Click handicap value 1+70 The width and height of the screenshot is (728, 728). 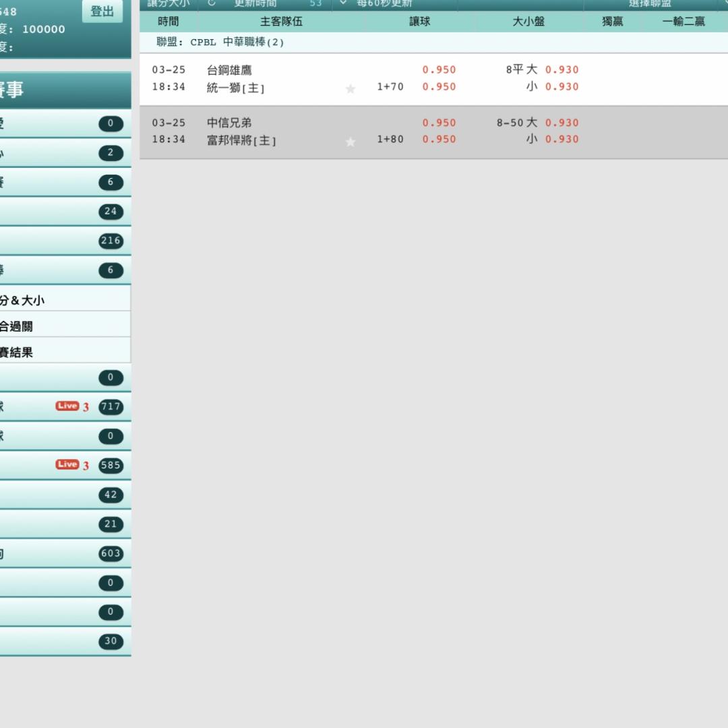click(390, 87)
